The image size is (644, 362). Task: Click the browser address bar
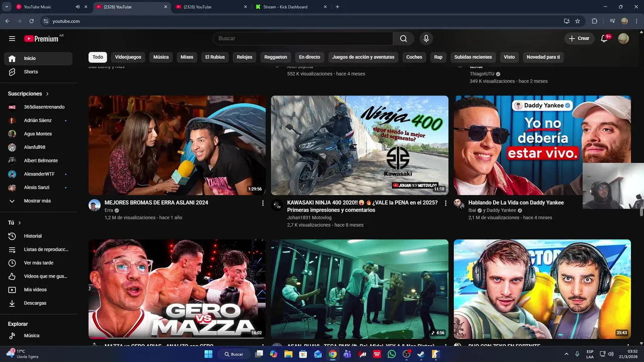click(x=302, y=21)
